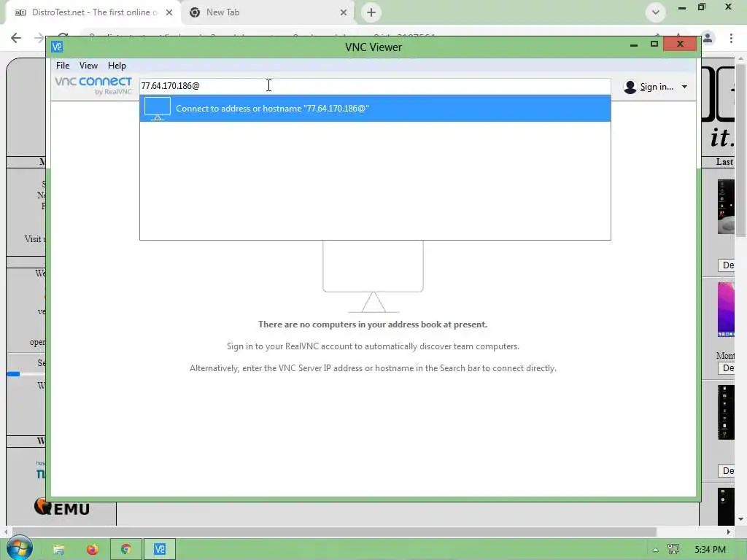
Task: Click the computer placeholder illustration
Action: point(373,277)
